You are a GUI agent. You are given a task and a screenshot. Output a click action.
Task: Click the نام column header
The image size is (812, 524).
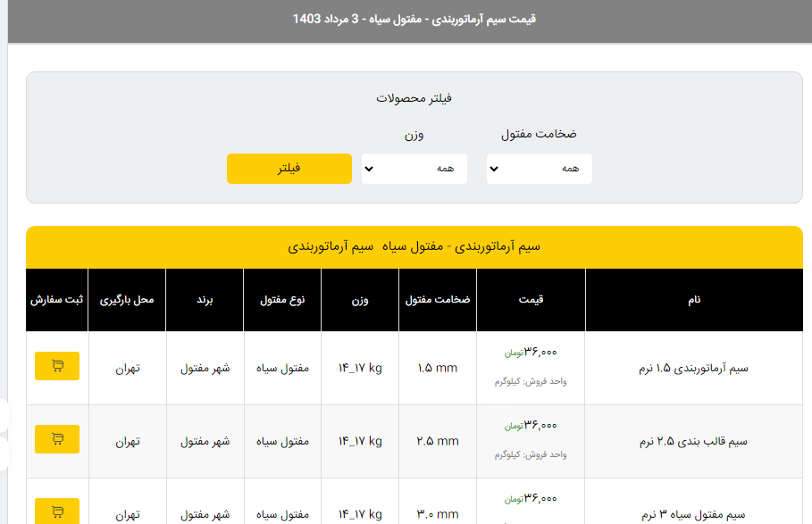[693, 300]
